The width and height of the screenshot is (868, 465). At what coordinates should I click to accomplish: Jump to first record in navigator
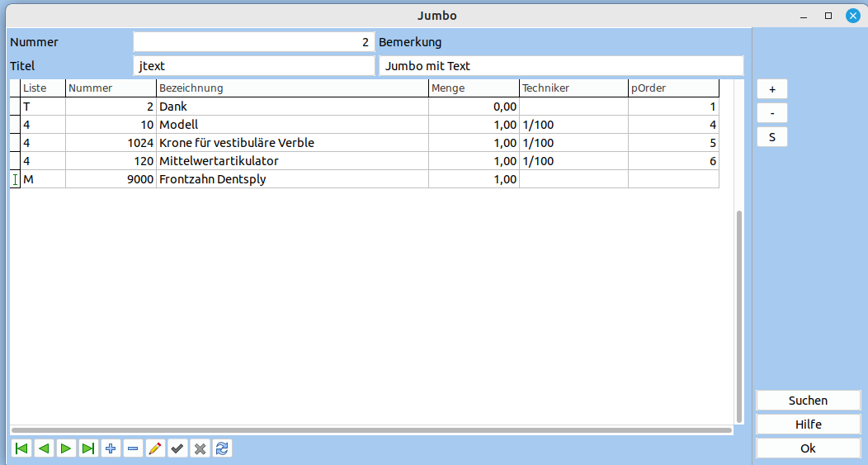(x=21, y=448)
